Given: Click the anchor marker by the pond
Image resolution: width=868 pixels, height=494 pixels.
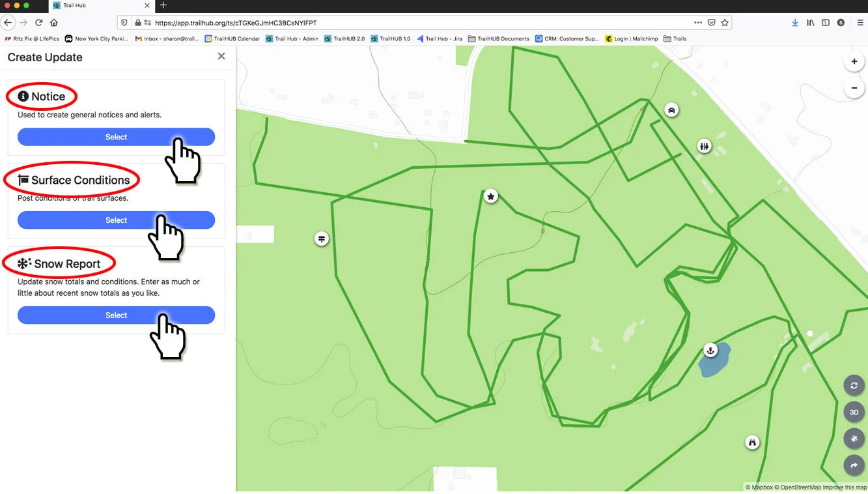Looking at the screenshot, I should pyautogui.click(x=710, y=351).
